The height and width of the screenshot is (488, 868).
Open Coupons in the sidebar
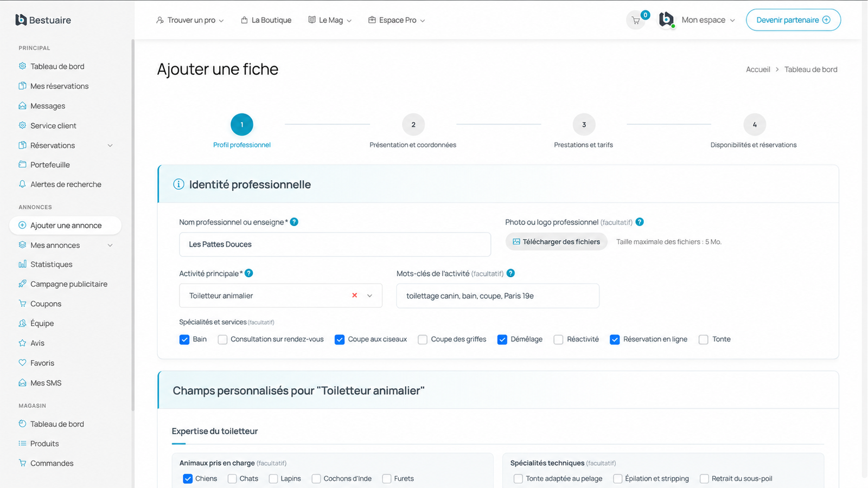(x=46, y=304)
